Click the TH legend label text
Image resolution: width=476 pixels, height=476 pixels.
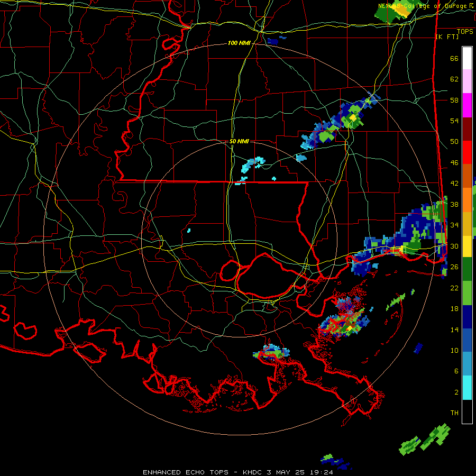click(454, 413)
